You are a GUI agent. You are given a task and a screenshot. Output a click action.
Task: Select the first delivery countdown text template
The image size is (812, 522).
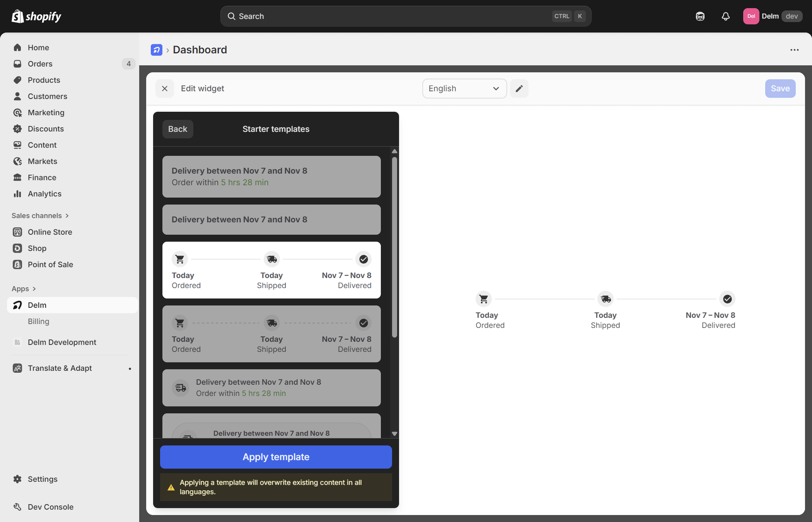point(271,177)
